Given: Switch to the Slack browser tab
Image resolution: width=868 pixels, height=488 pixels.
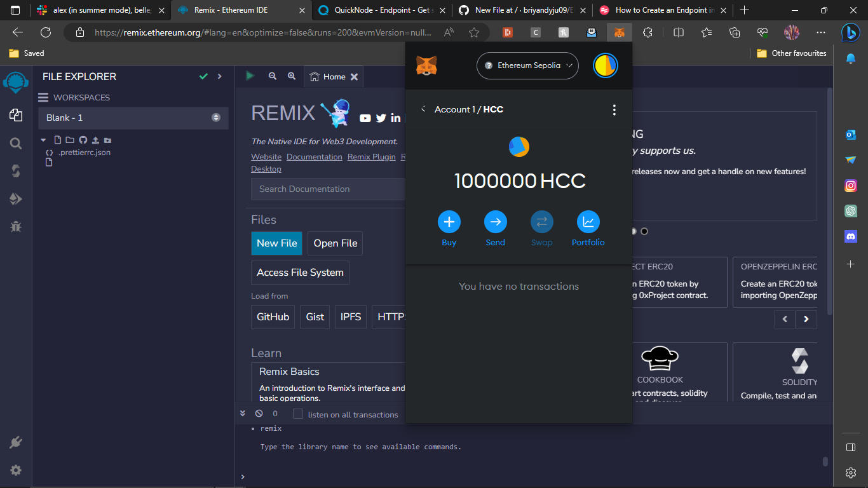Looking at the screenshot, I should 102,10.
